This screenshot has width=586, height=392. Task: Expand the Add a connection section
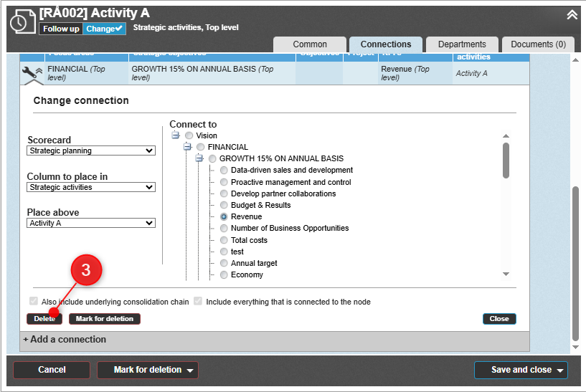[65, 340]
